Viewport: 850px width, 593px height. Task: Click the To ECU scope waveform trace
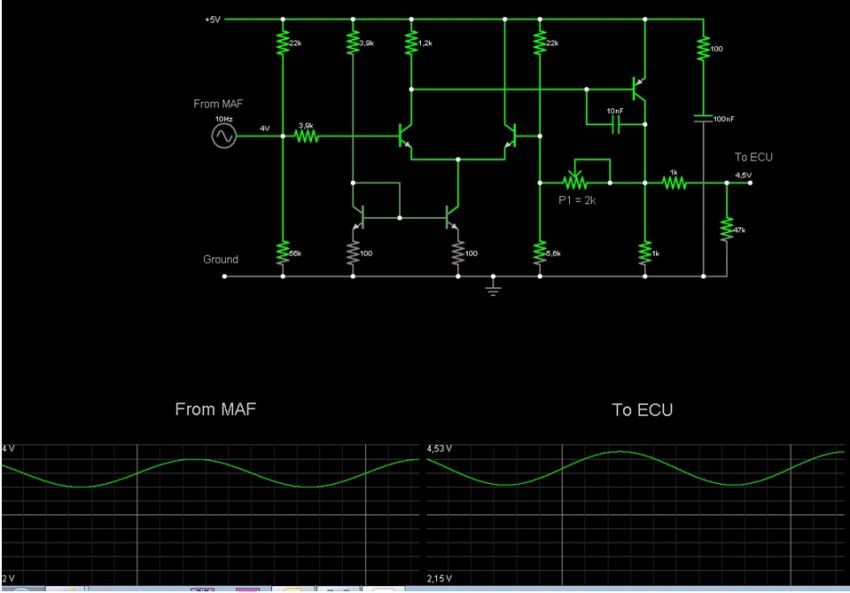point(635,468)
